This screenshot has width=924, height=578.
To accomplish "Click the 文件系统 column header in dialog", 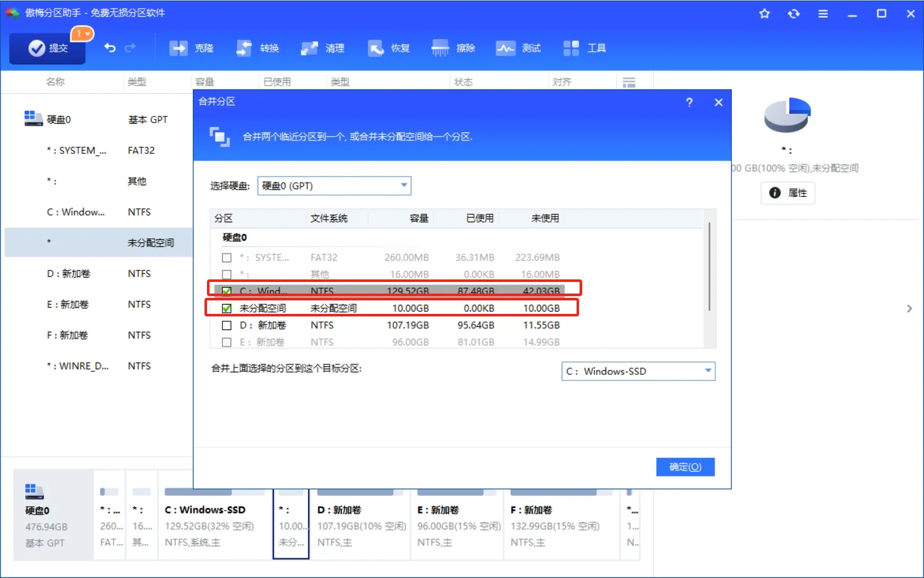I will pyautogui.click(x=329, y=219).
